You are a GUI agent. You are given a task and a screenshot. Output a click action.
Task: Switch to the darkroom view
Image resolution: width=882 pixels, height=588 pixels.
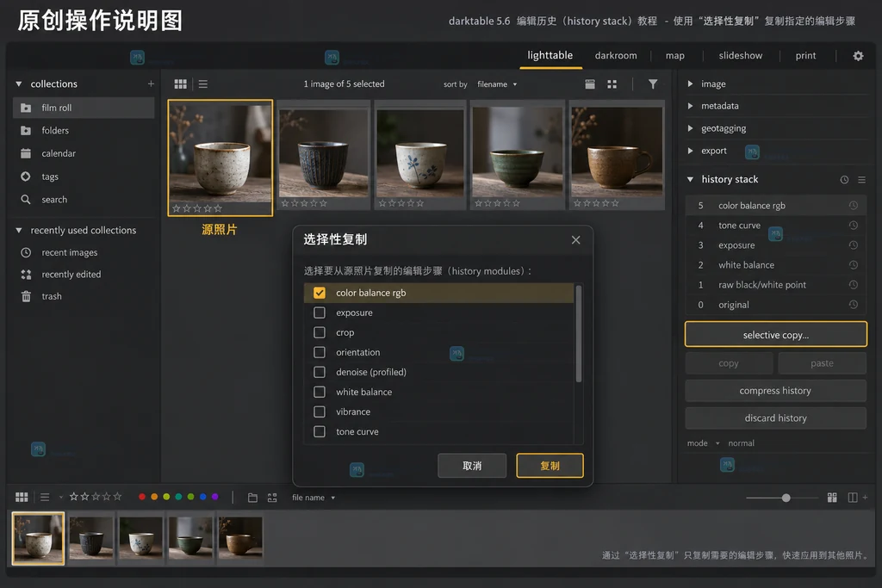616,56
